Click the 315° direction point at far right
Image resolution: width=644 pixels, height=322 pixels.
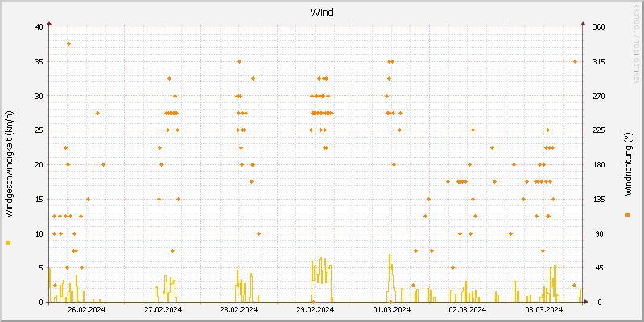(x=575, y=62)
